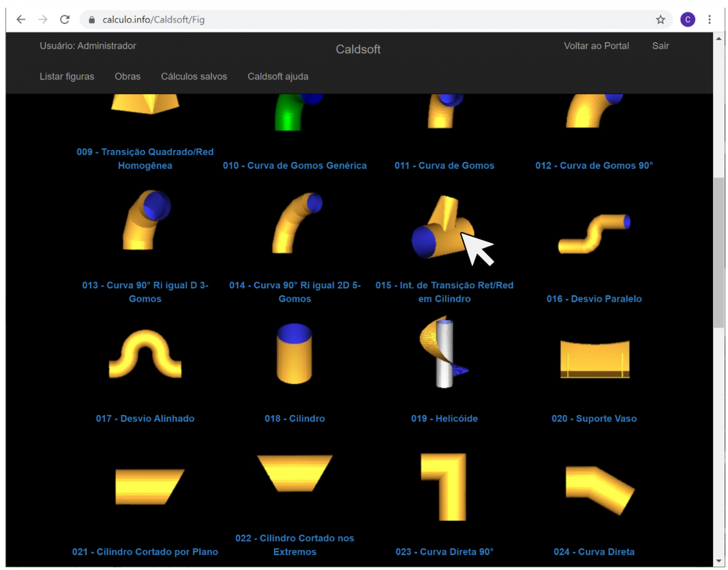
Task: Click the URL address bar field
Action: [364, 20]
